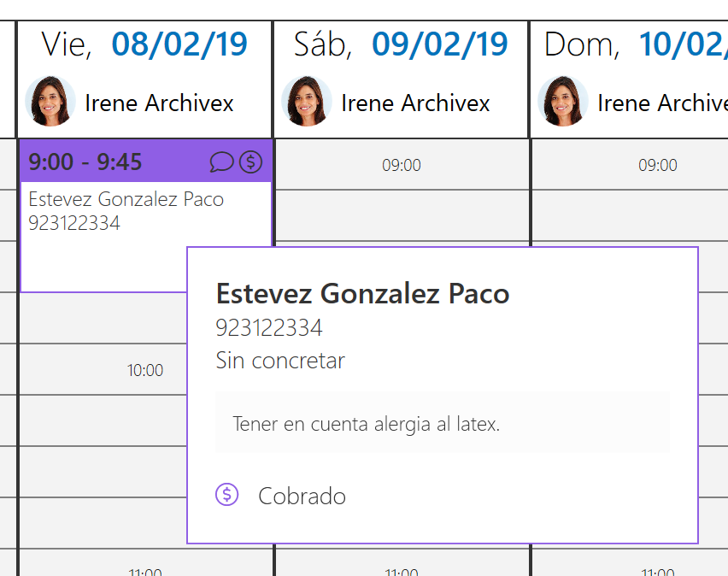
Task: Click Irene Archivex's avatar under Vie 08/02/19
Action: point(50,101)
